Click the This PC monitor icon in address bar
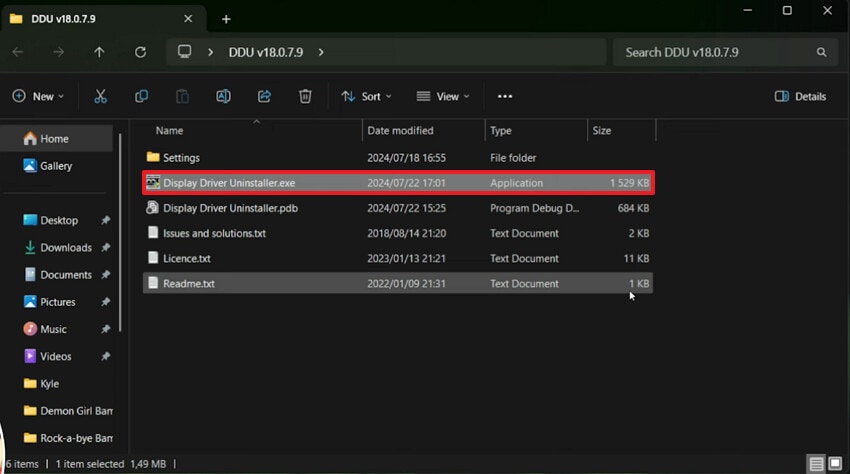850x474 pixels. coord(184,52)
